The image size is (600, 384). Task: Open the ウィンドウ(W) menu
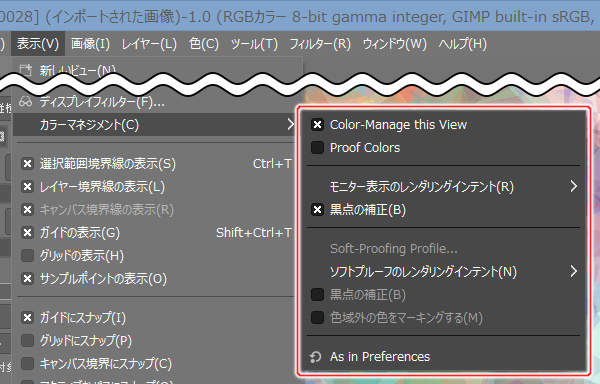pos(395,44)
